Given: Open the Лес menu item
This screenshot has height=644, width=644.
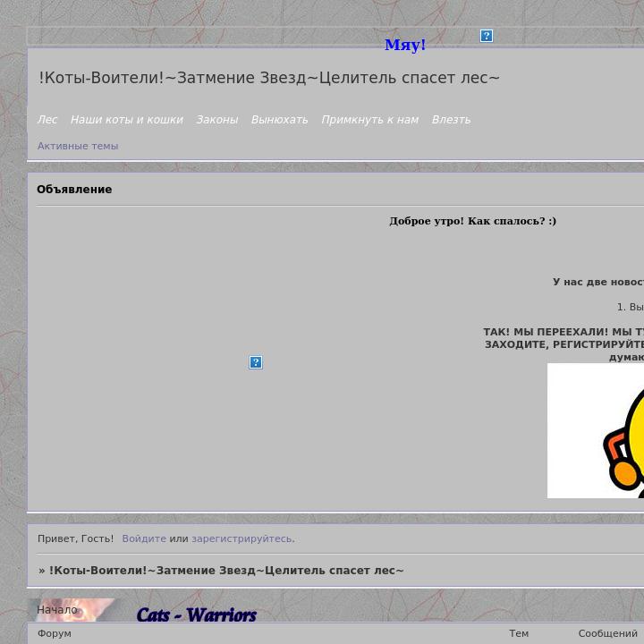Looking at the screenshot, I should pos(47,120).
